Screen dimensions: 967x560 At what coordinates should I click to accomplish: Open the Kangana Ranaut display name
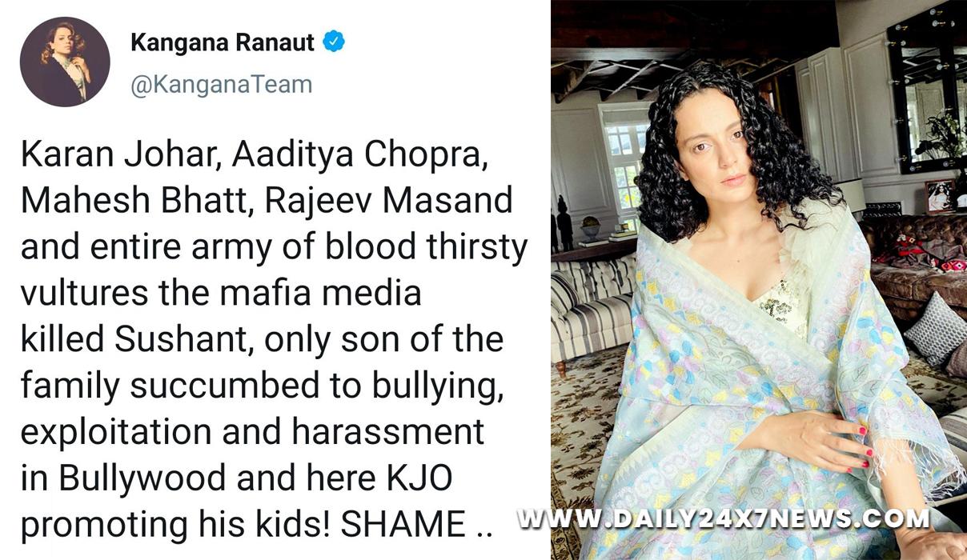[222, 43]
